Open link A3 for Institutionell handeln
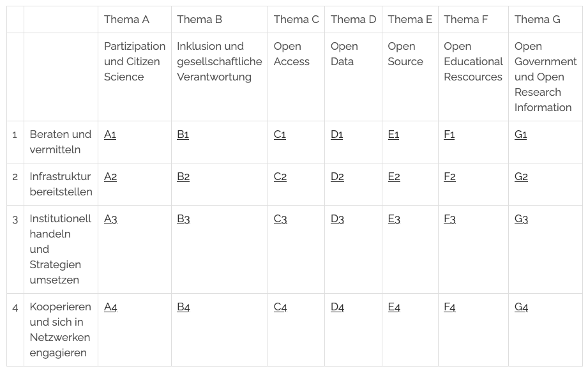 [110, 219]
